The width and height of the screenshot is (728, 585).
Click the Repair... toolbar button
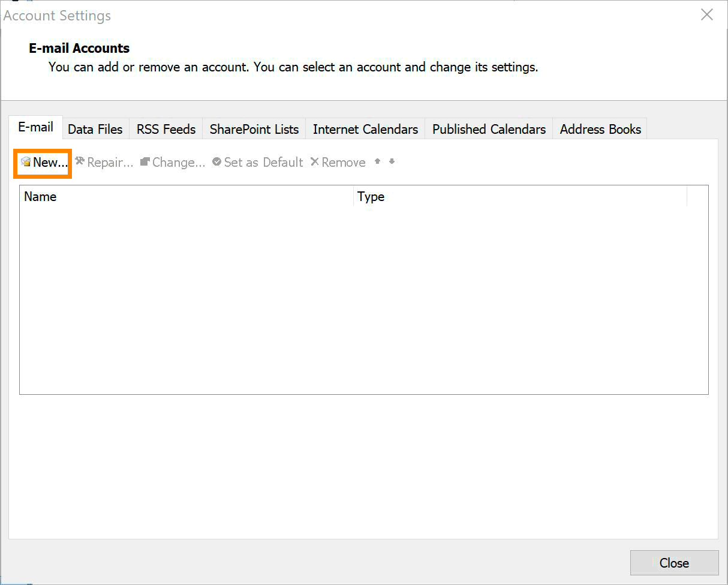[x=104, y=162]
